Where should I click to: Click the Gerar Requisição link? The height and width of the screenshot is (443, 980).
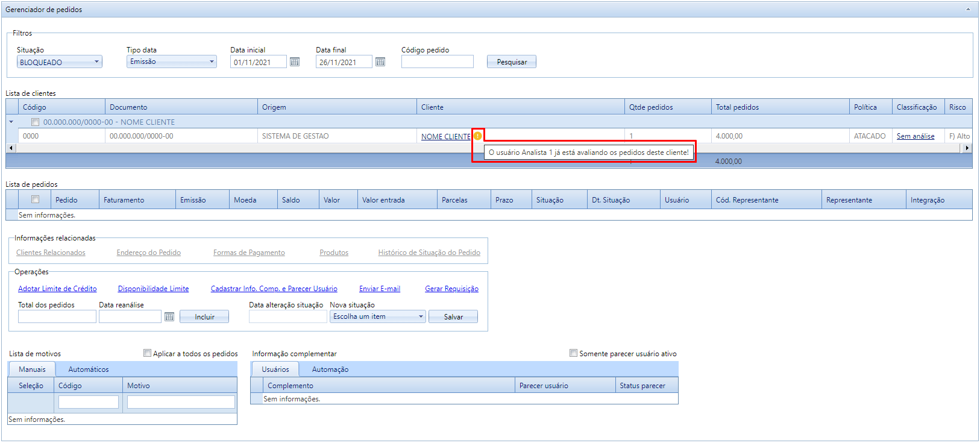point(451,289)
